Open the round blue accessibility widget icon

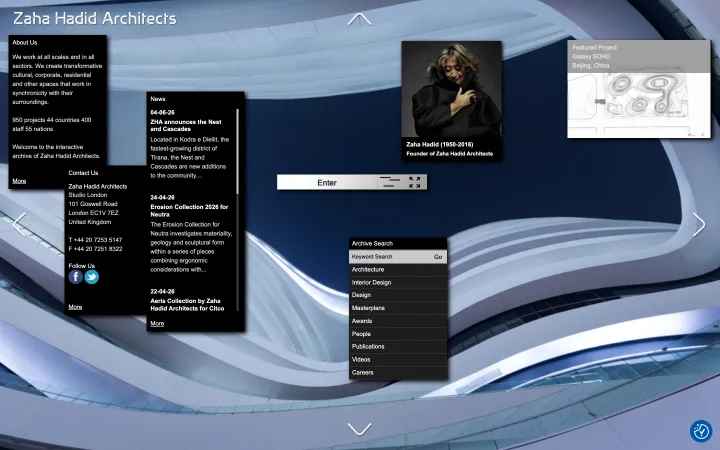coord(701,431)
